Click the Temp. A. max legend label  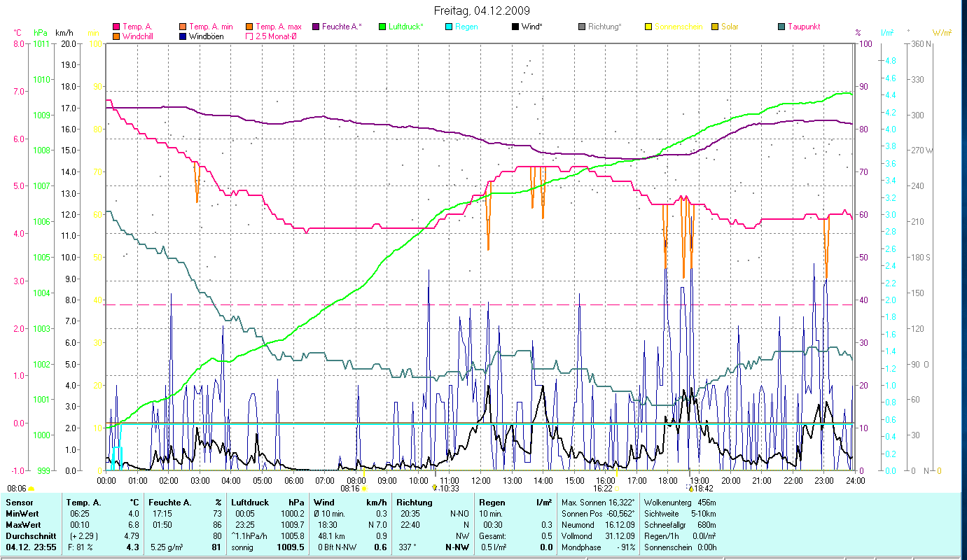(278, 27)
